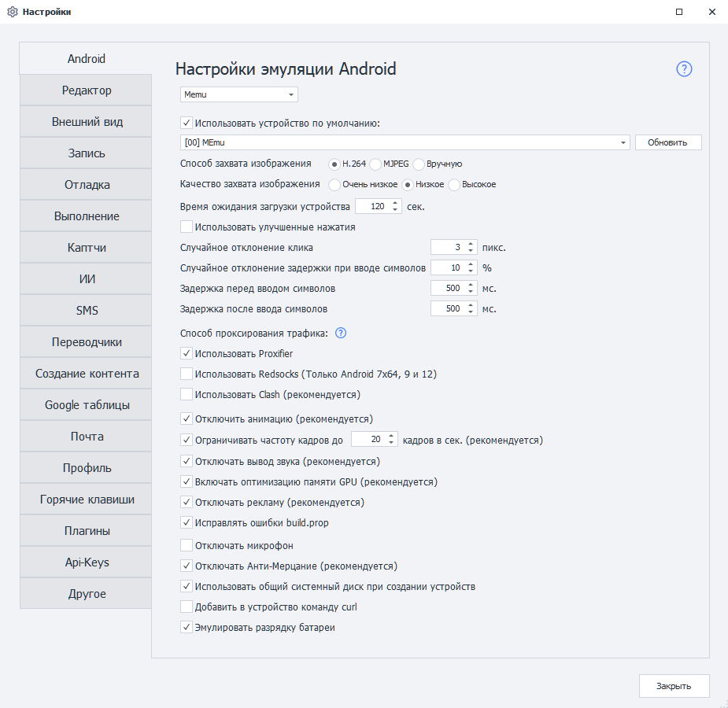This screenshot has height=708, width=728.
Task: Toggle Отключить анимацию checkbox
Action: [187, 419]
